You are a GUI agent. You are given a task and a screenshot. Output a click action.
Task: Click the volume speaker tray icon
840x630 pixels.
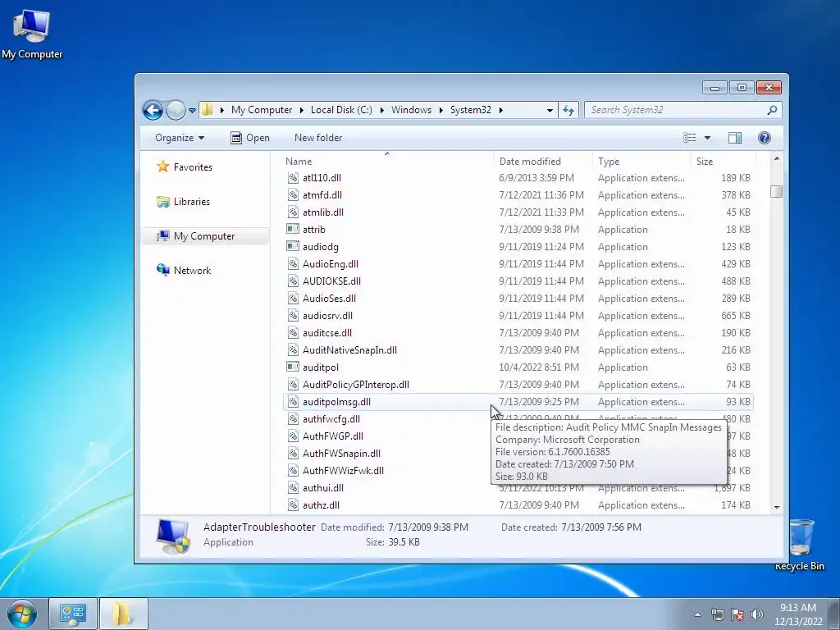pyautogui.click(x=757, y=614)
